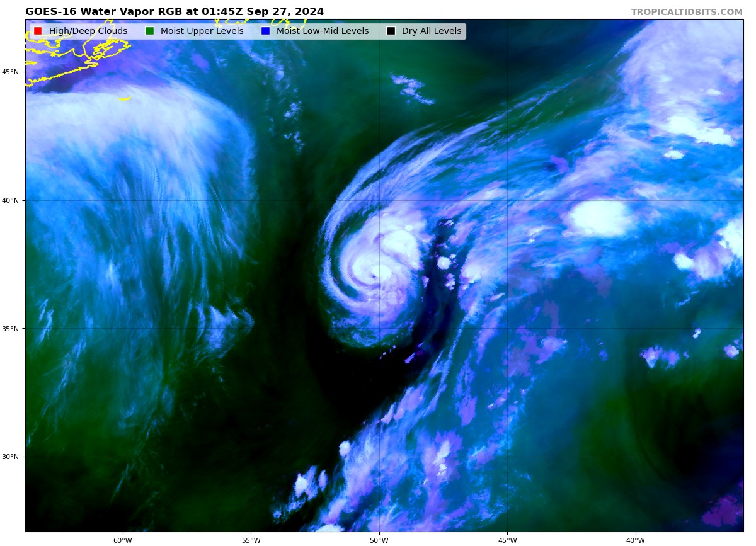Click the 55°W longitude axis label
Screen dimensions: 756x546
tap(251, 540)
